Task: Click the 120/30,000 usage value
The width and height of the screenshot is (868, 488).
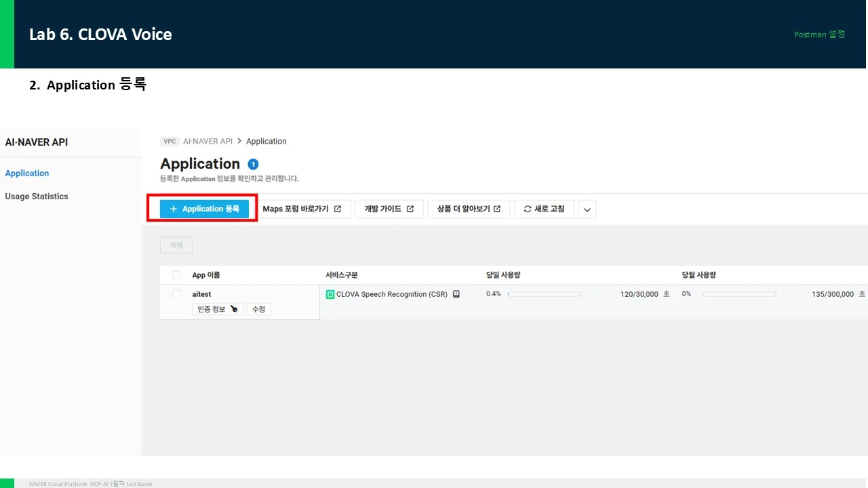Action: (639, 294)
